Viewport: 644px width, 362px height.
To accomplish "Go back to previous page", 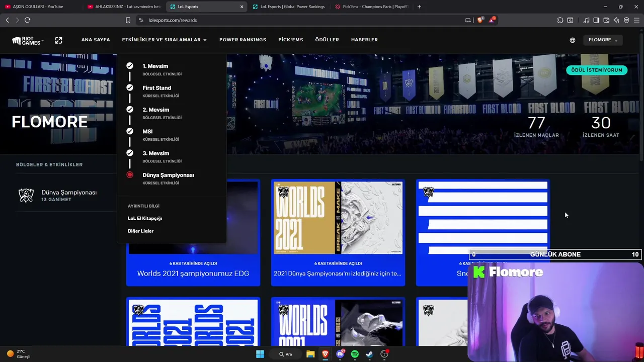I will click(x=7, y=20).
